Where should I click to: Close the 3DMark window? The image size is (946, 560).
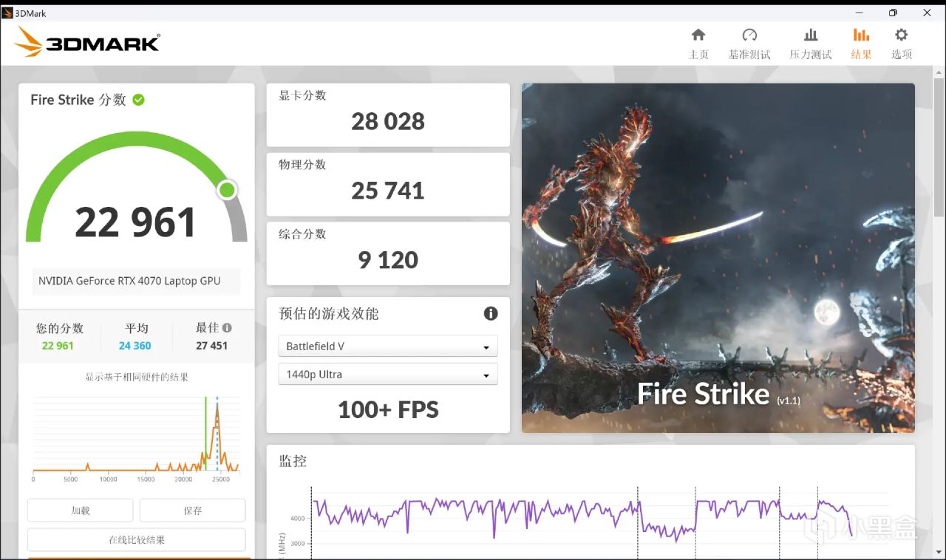[x=927, y=13]
